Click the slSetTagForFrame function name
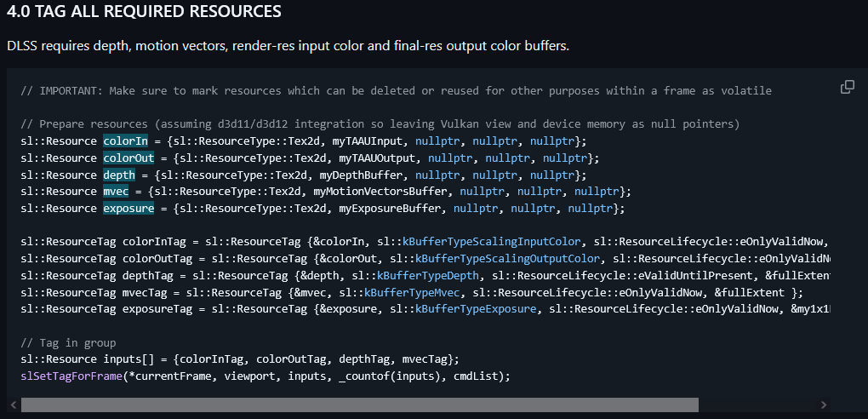 pyautogui.click(x=71, y=376)
